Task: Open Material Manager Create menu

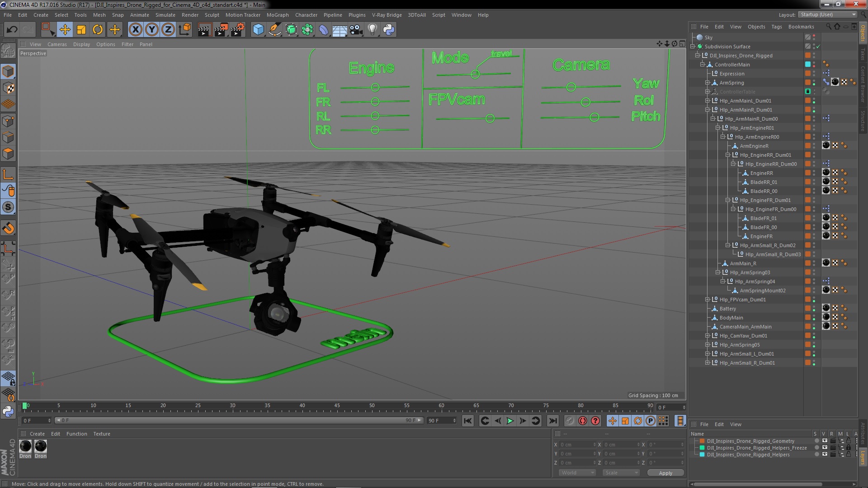Action: click(x=37, y=434)
